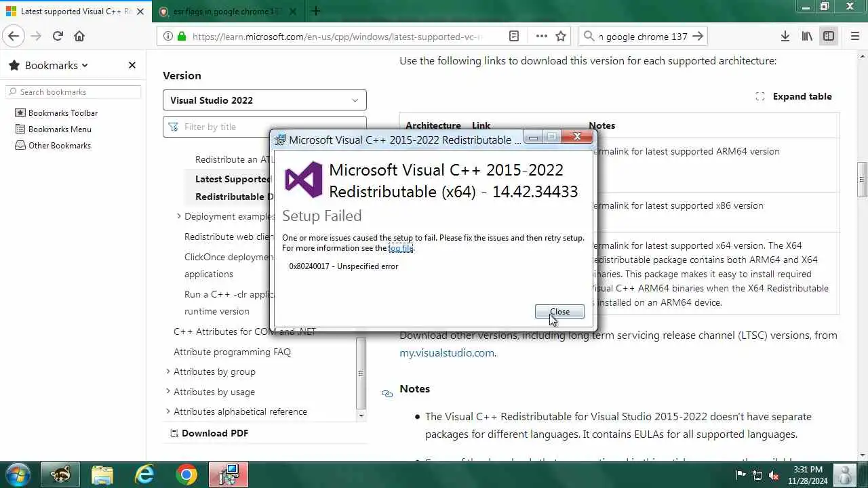Viewport: 868px width, 488px height.
Task: Show site information shield icon
Action: [168, 37]
